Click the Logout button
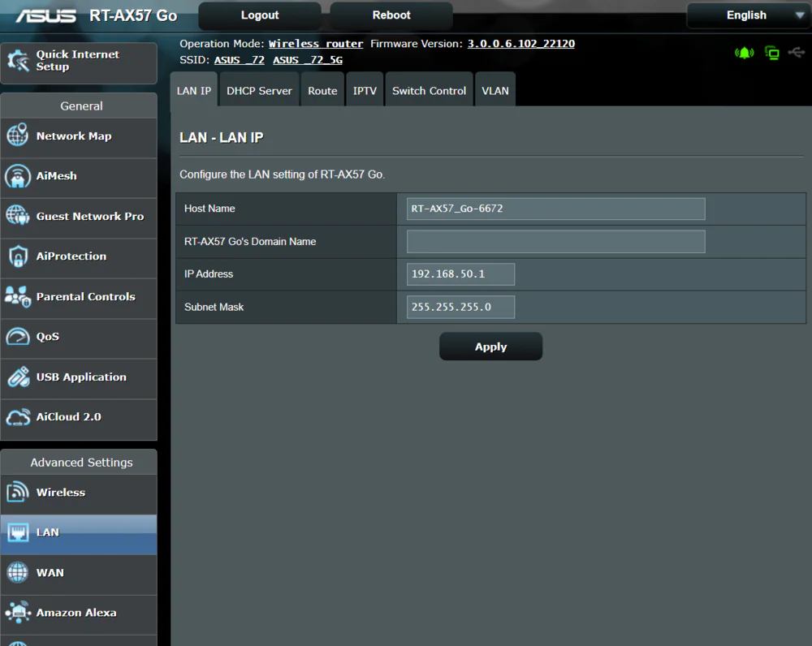This screenshot has width=812, height=646. [x=260, y=15]
